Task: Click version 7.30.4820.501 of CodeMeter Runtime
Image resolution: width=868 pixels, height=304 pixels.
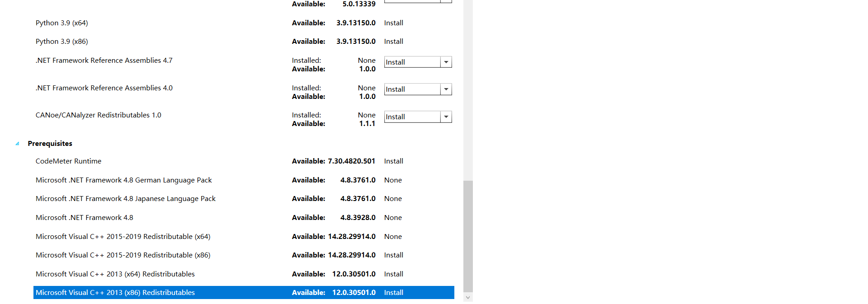Action: [x=352, y=161]
